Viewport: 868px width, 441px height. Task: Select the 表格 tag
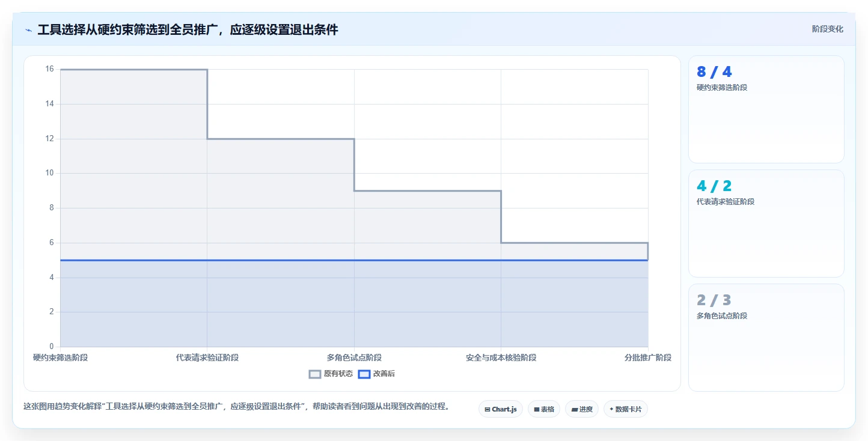[544, 409]
